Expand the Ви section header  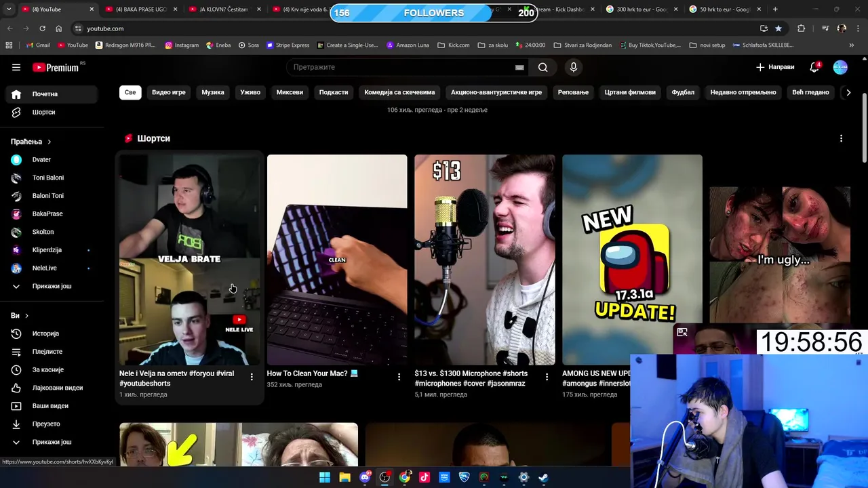20,316
